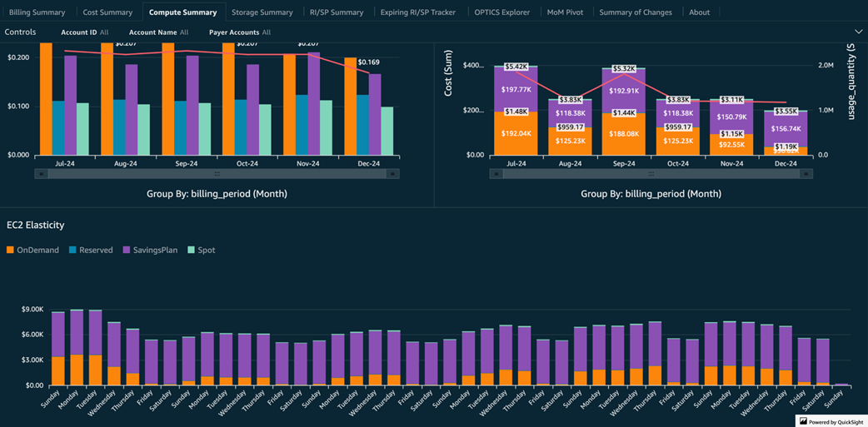Toggle the Spot legend entry
The width and height of the screenshot is (868, 427).
coord(200,250)
